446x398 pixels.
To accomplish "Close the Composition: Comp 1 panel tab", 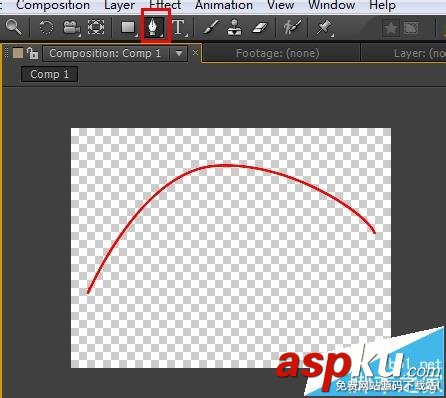I will point(195,52).
